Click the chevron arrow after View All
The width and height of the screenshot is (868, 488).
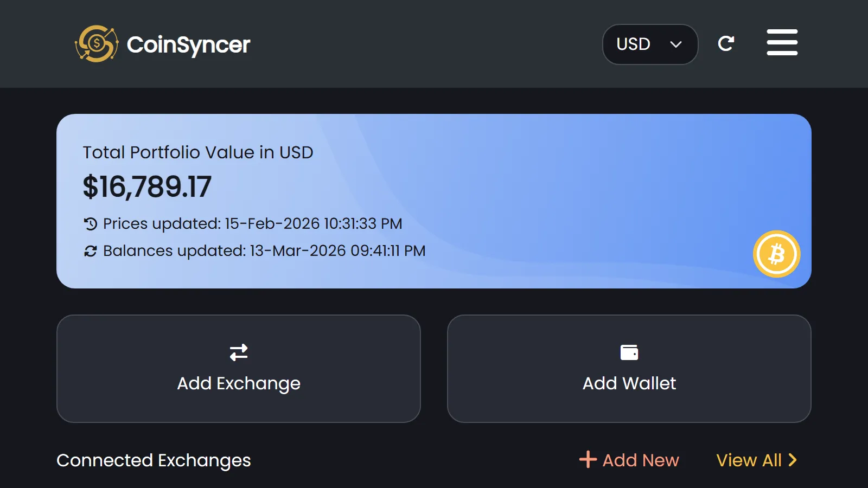point(793,460)
